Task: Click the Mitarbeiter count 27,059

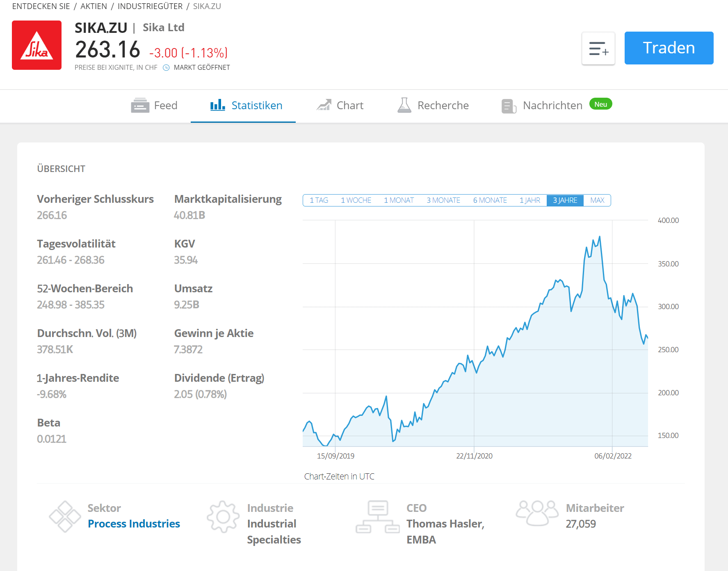Action: click(581, 524)
